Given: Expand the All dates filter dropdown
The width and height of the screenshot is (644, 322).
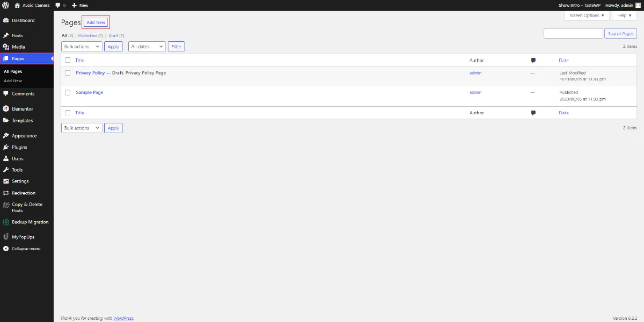Looking at the screenshot, I should (146, 46).
